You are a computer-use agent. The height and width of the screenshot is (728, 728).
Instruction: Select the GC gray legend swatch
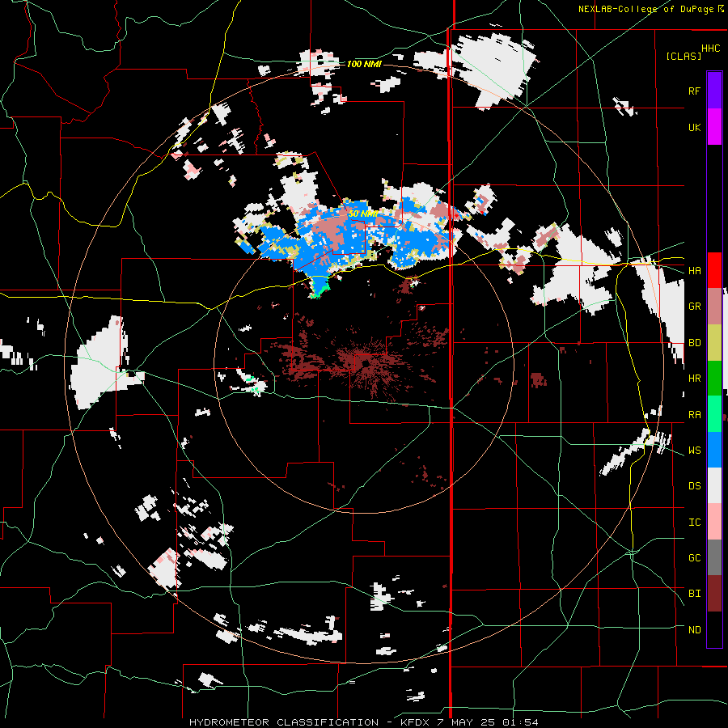pos(714,557)
